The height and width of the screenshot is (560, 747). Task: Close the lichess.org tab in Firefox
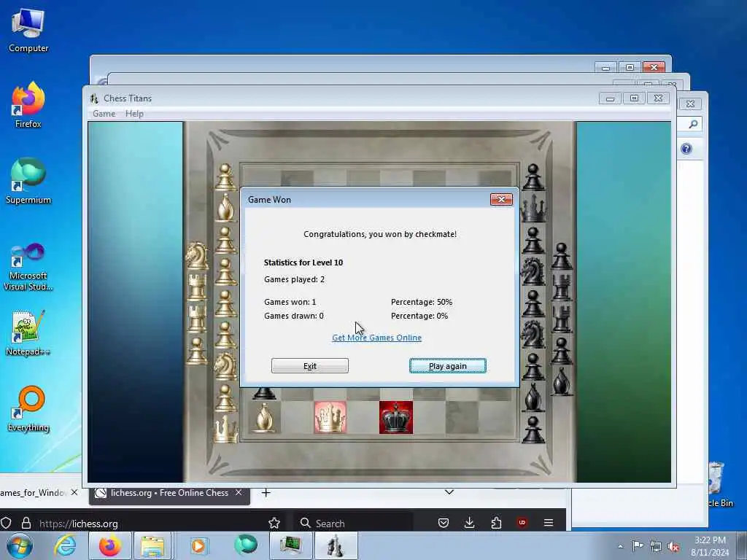pyautogui.click(x=239, y=492)
